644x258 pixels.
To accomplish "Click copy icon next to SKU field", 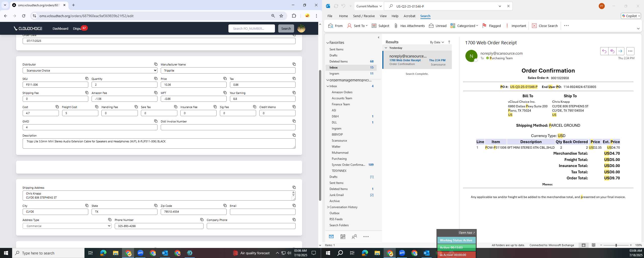I will tap(87, 79).
